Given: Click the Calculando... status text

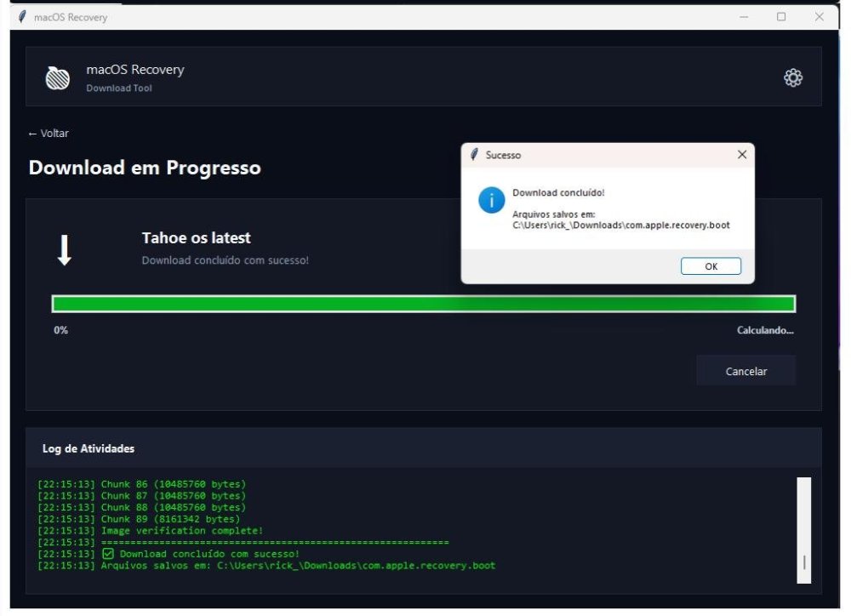Looking at the screenshot, I should [765, 330].
